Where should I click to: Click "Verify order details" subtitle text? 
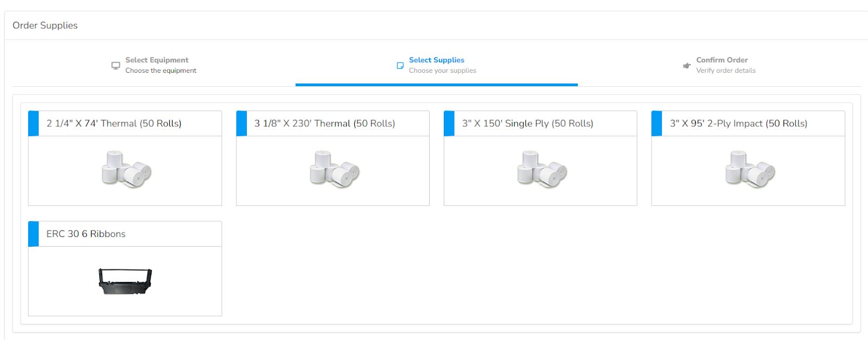726,70
